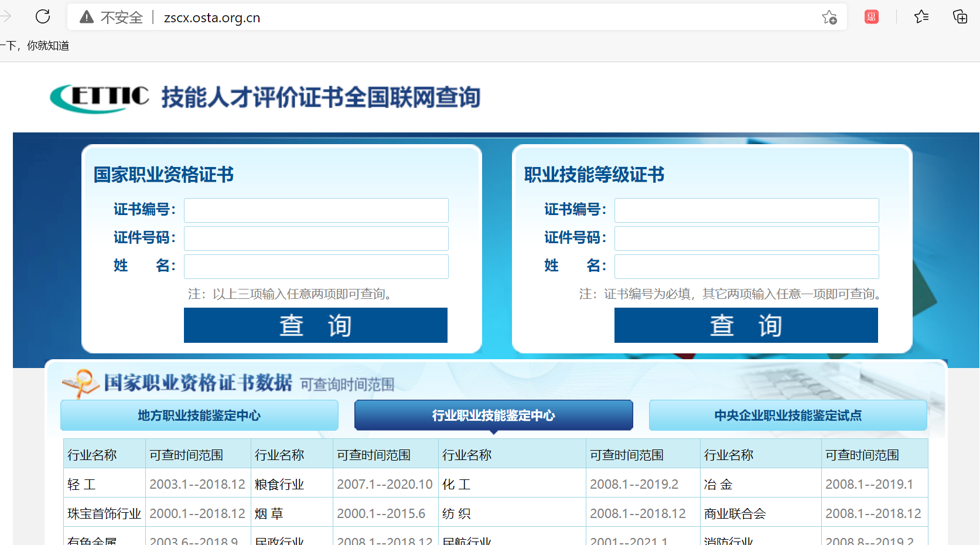Click 姓名 field in 国家职业资格证书 form
980x545 pixels.
pos(316,267)
